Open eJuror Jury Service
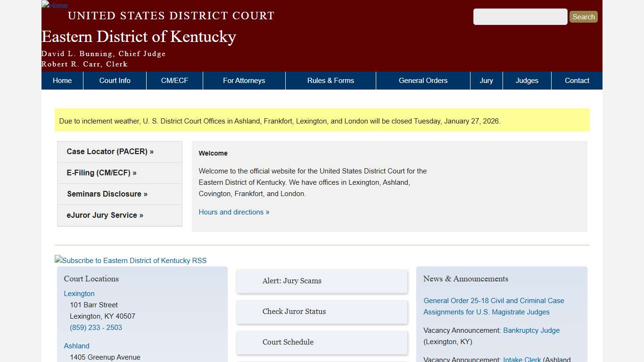The width and height of the screenshot is (644, 362). [105, 215]
